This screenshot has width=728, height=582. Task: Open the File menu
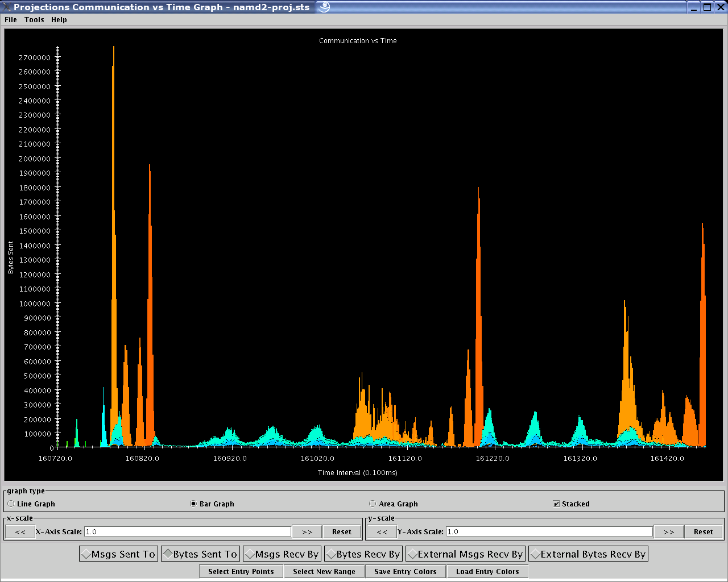coord(11,19)
